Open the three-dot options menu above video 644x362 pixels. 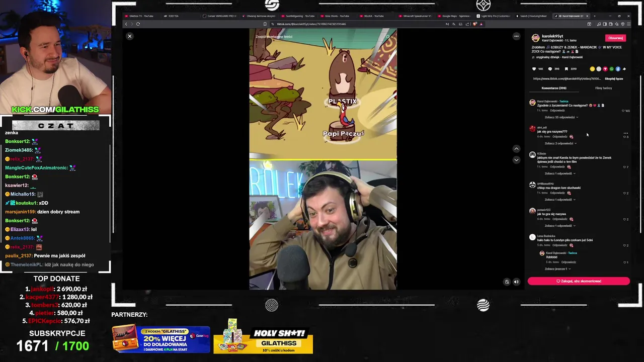516,36
